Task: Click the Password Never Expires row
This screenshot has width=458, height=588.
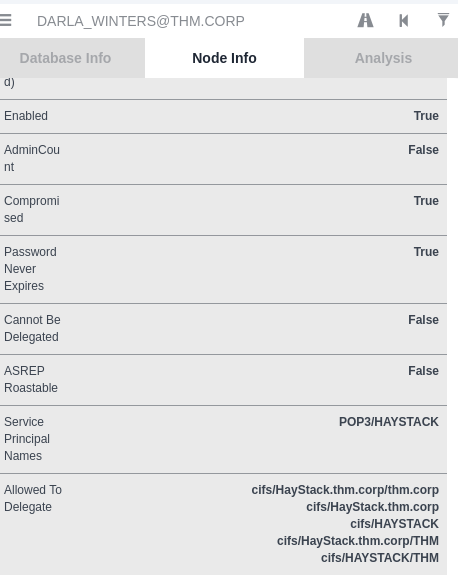Action: coord(223,270)
